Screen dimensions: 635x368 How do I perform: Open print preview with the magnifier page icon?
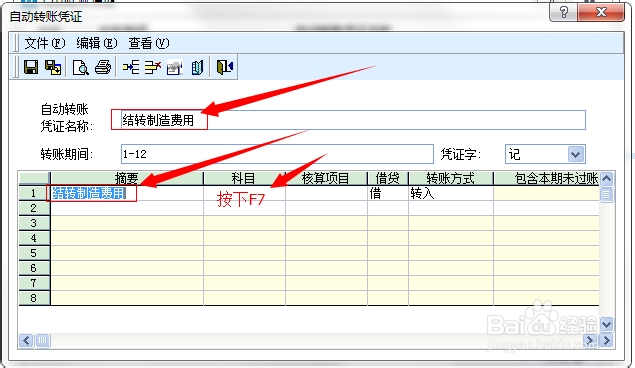(81, 67)
